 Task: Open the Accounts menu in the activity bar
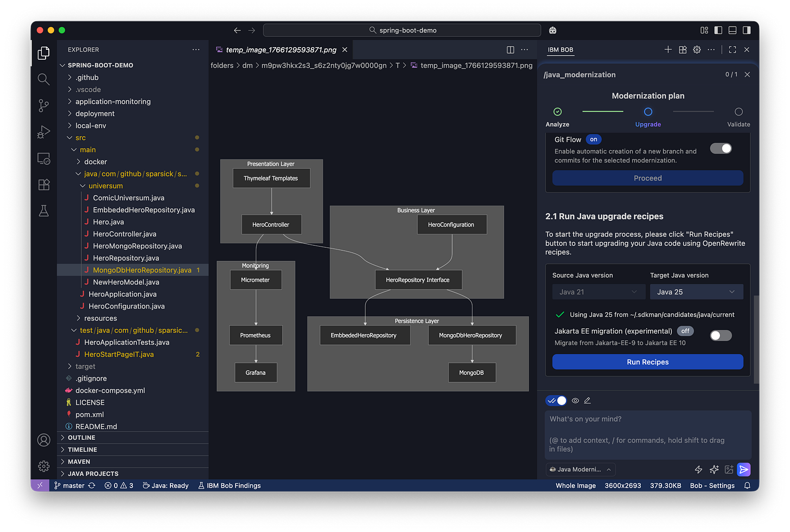tap(44, 440)
